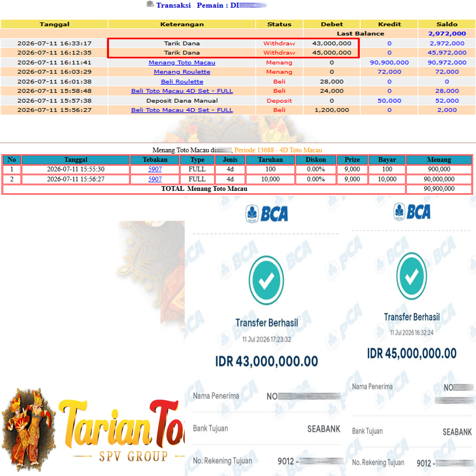Click the BCA logo on the 45,000,000 receipt

(x=412, y=212)
